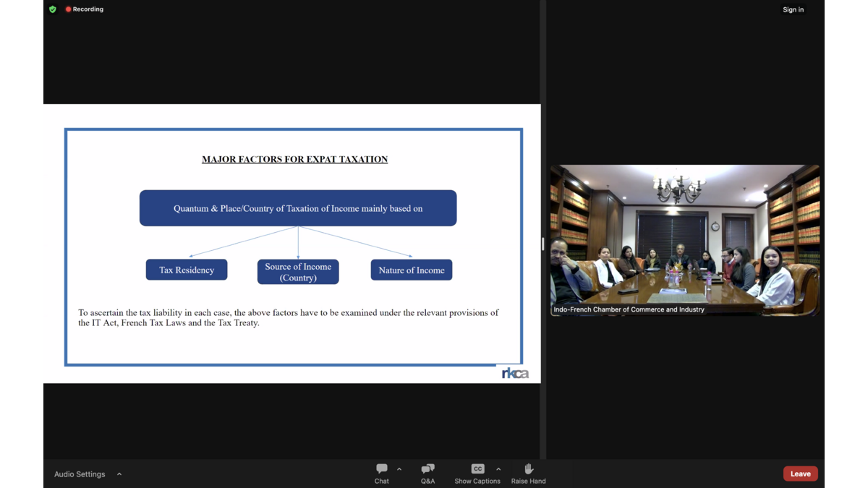Open the Chat panel
The width and height of the screenshot is (868, 488).
(x=381, y=474)
